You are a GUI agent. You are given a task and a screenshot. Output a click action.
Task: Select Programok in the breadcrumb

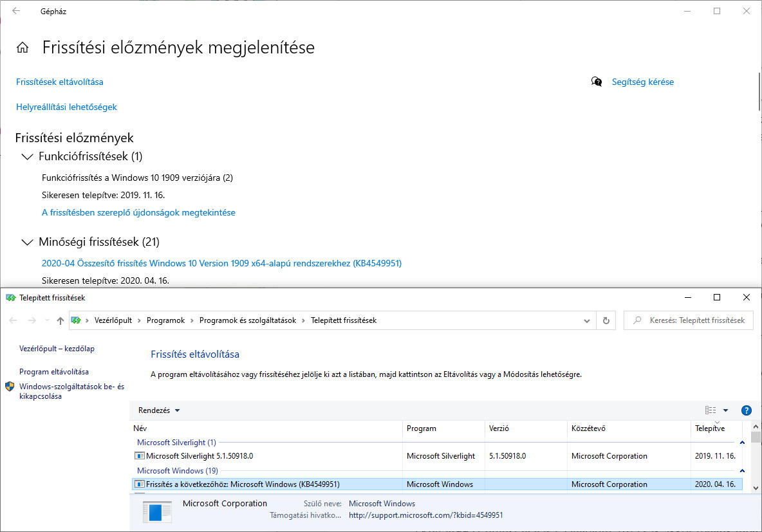pyautogui.click(x=165, y=320)
